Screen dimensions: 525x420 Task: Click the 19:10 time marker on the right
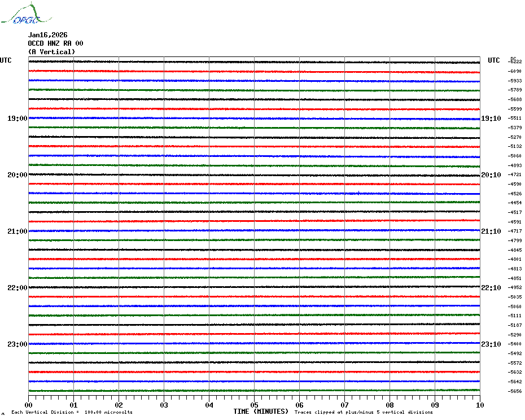point(491,119)
